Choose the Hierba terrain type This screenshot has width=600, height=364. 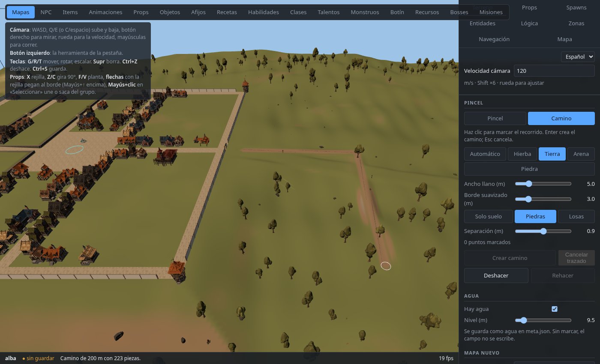click(x=522, y=154)
